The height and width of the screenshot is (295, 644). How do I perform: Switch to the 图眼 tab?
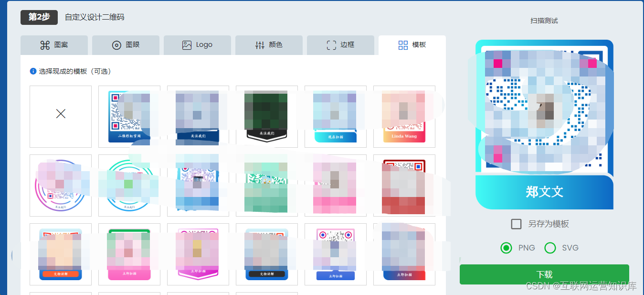126,45
